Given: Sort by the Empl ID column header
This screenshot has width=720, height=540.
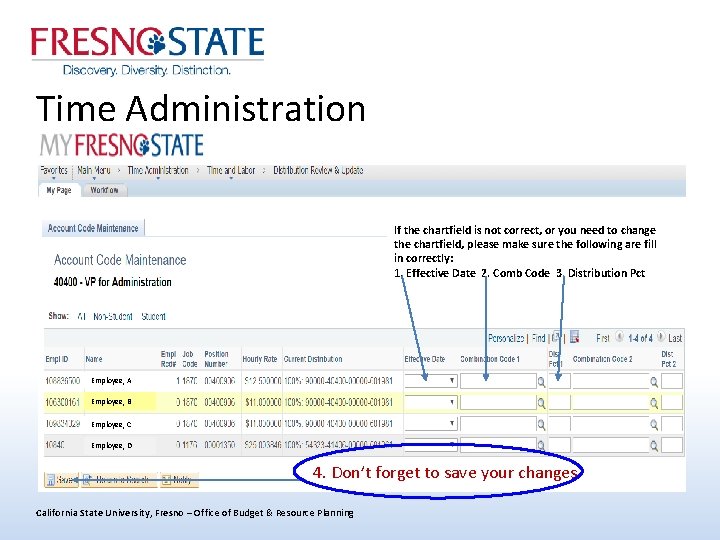Looking at the screenshot, I should coord(57,359).
